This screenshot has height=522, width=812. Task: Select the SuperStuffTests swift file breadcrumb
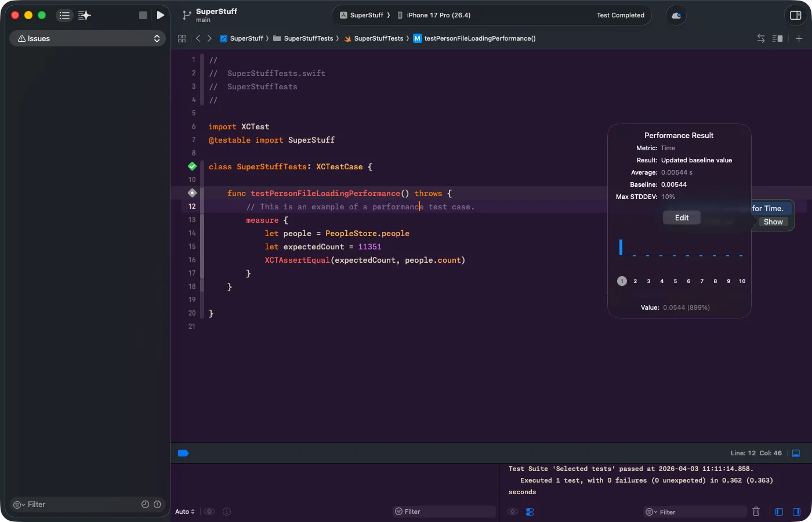374,38
